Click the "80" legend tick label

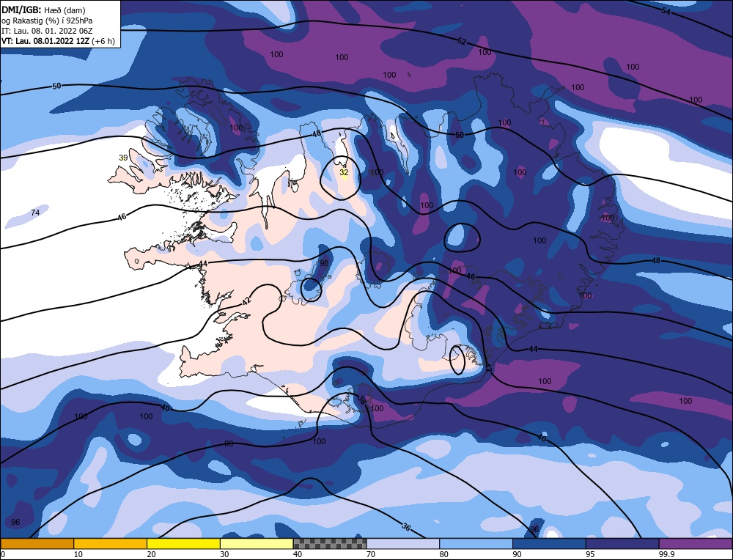pos(444,554)
